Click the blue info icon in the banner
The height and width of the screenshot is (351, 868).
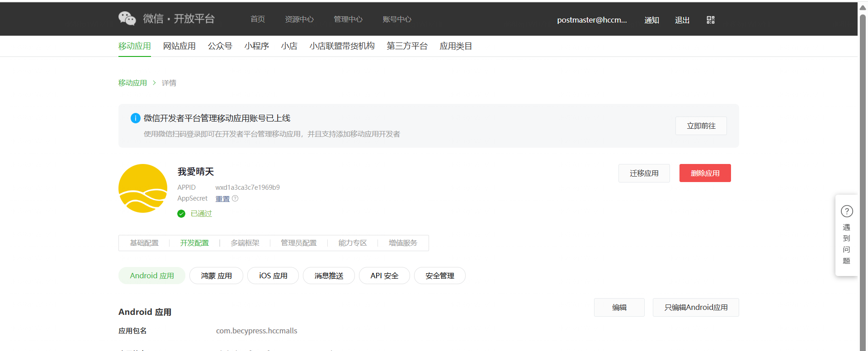(x=135, y=118)
